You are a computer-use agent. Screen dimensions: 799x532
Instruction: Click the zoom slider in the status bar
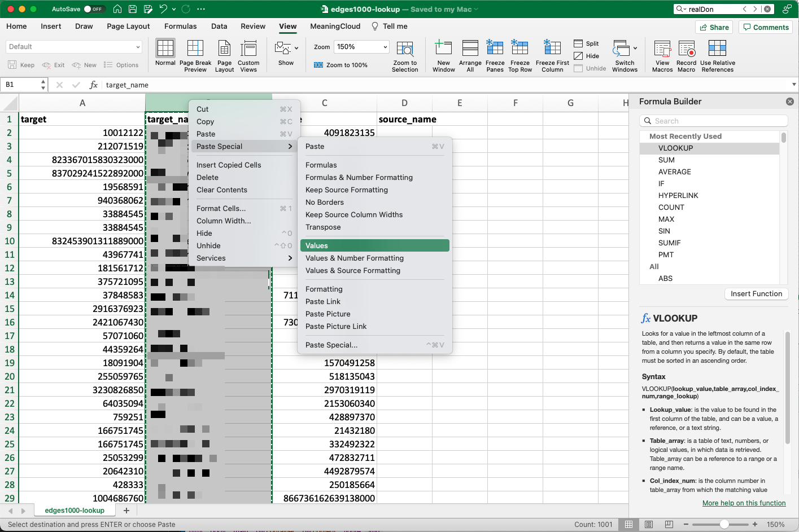725,524
